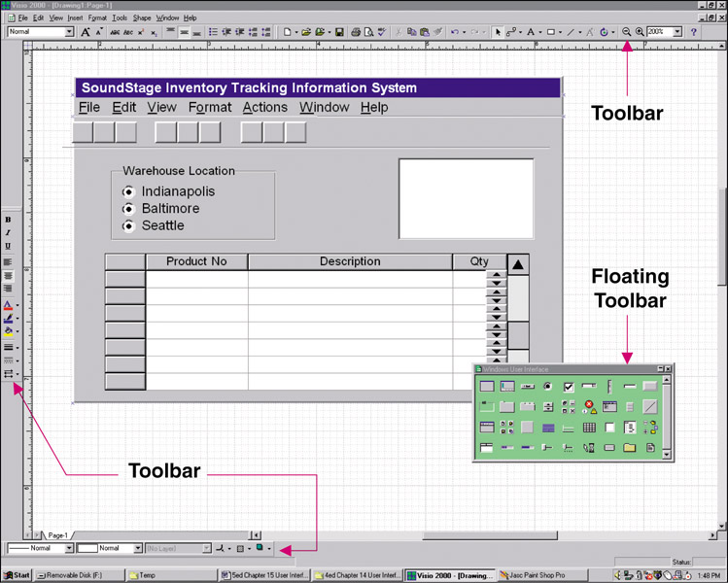
Task: Open the Visio Shape menu
Action: 142,17
